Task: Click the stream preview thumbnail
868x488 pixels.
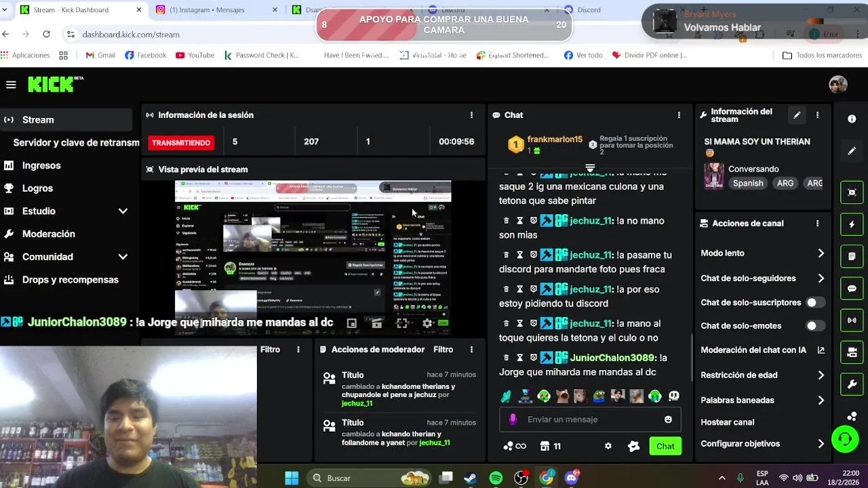Action: pos(313,258)
